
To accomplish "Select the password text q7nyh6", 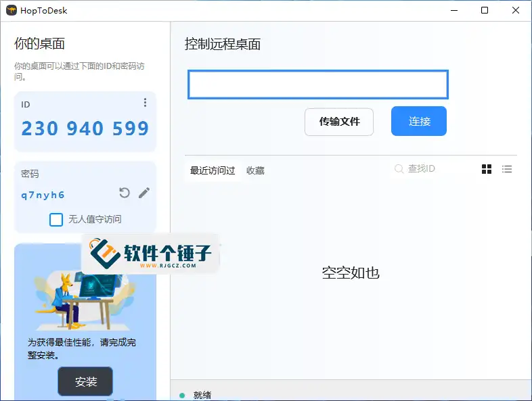I will tap(43, 195).
